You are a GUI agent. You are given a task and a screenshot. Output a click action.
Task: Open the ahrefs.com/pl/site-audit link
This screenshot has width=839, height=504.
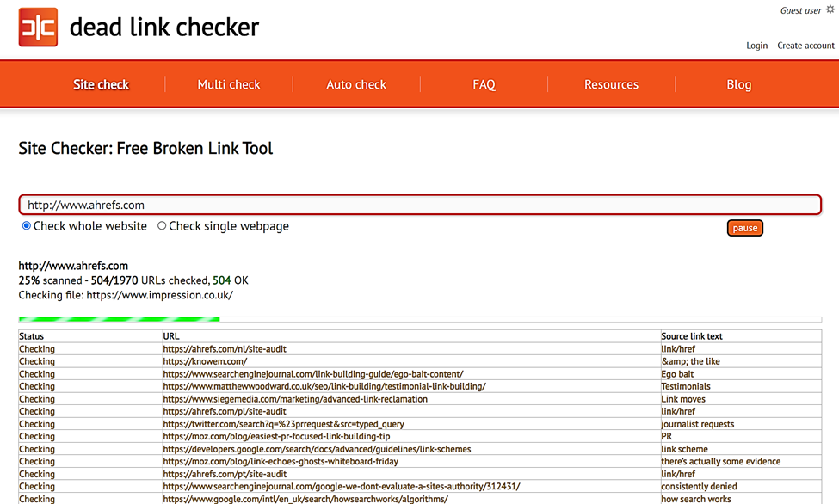click(x=225, y=411)
